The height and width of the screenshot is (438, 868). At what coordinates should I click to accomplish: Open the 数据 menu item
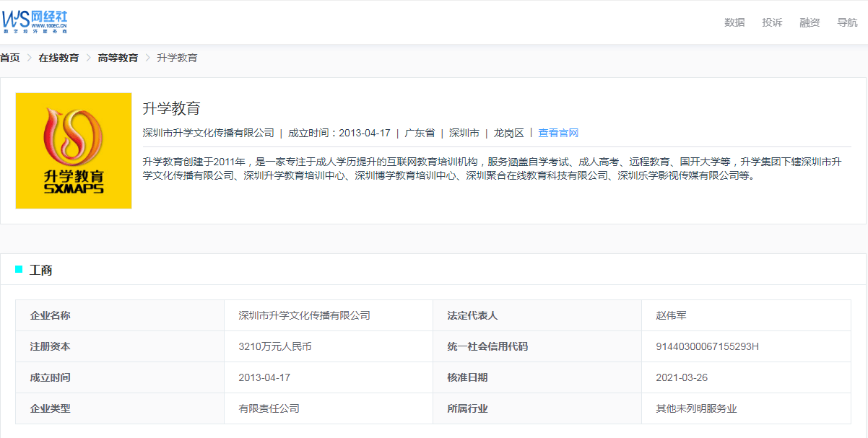point(734,22)
